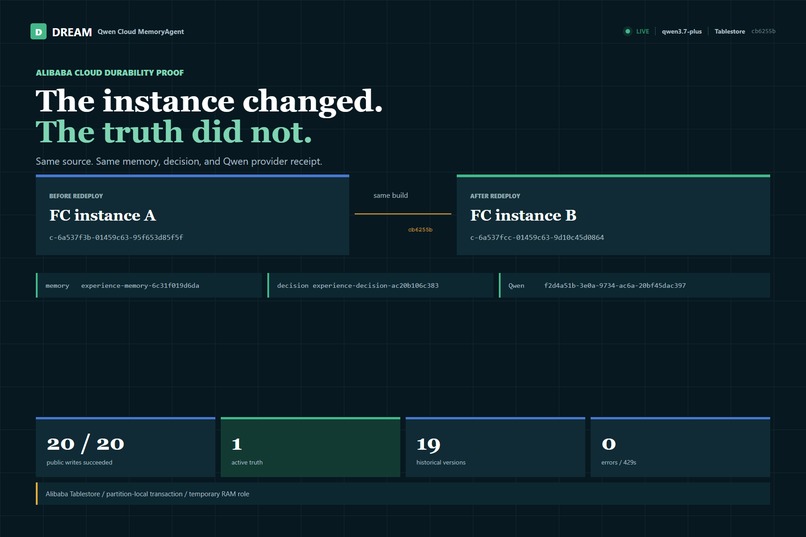Click the AFTER REDEPLOY label

click(x=495, y=196)
